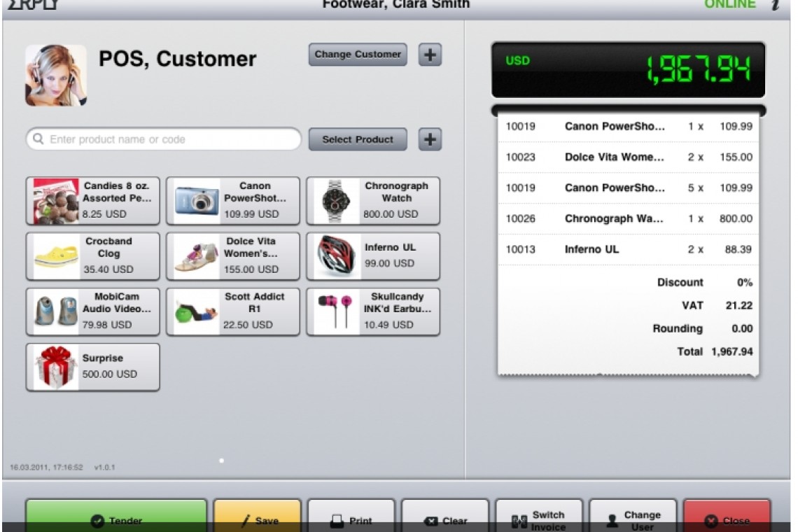
Task: Select the Crocband Clog product tile
Action: pyautogui.click(x=93, y=256)
